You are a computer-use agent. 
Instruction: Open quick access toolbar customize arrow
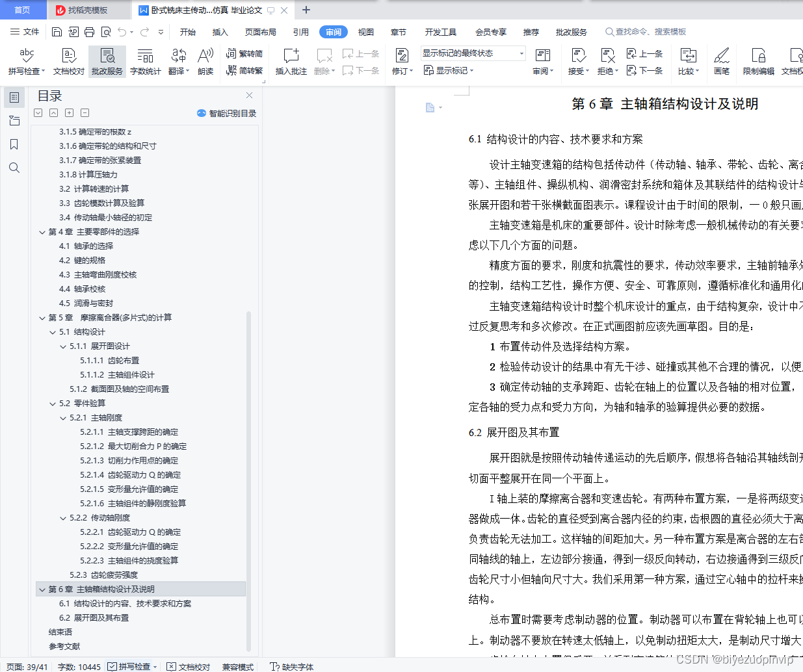pyautogui.click(x=161, y=32)
